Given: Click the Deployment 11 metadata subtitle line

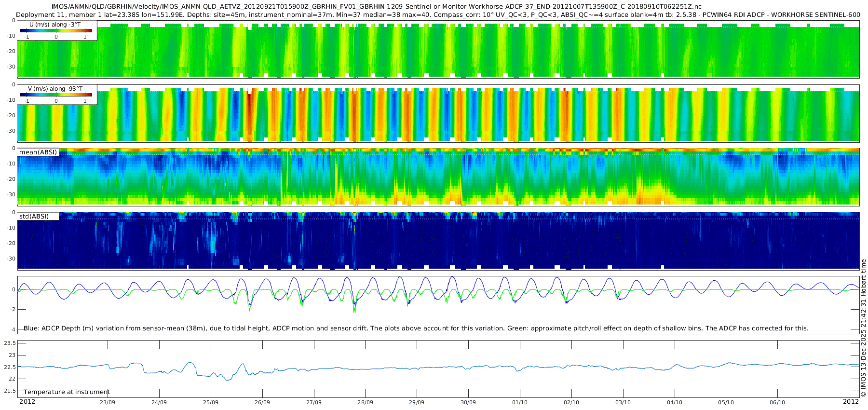Looking at the screenshot, I should coord(438,14).
